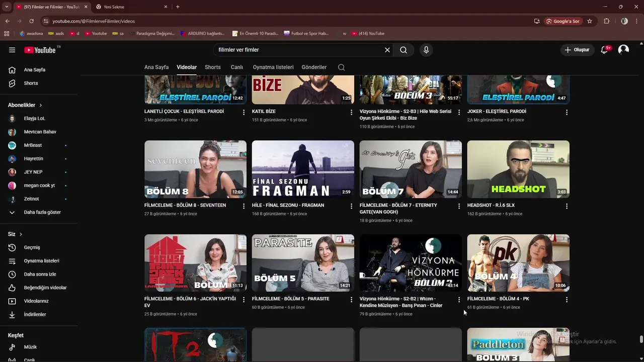Open options menu for HEADSHOT - R.İ.6 SLX

tap(567, 206)
